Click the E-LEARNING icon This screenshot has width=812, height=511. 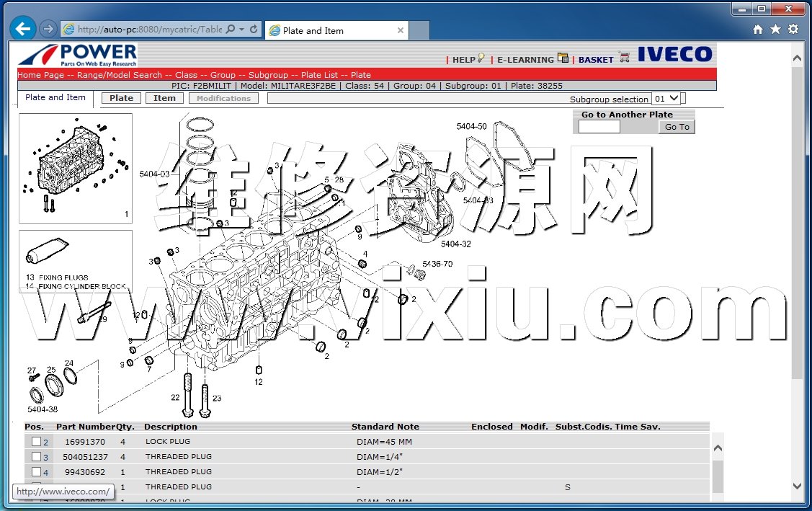pyautogui.click(x=563, y=58)
